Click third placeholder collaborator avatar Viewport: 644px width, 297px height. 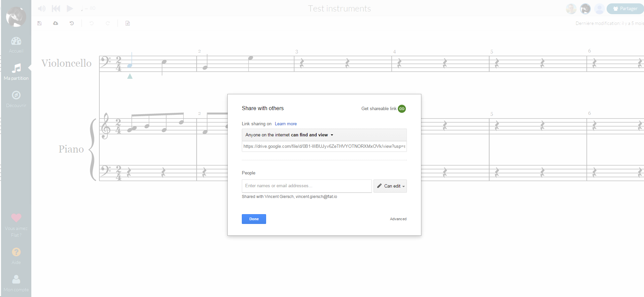point(599,9)
